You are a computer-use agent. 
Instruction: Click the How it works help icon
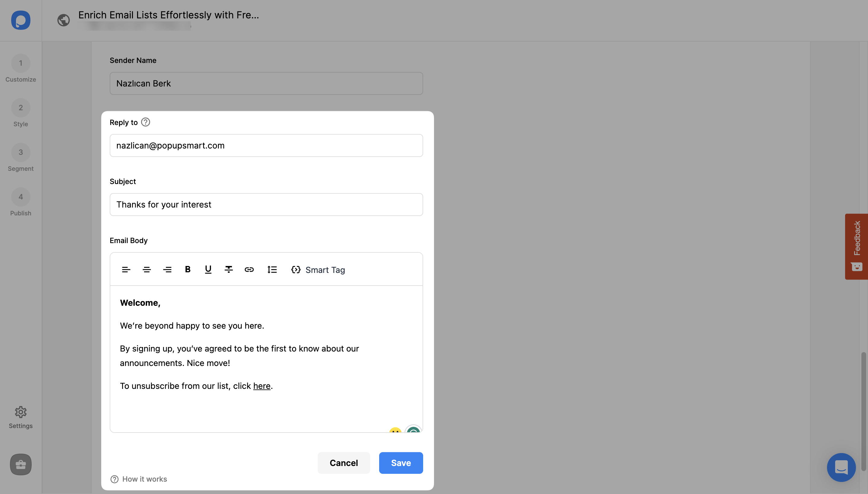coord(114,479)
